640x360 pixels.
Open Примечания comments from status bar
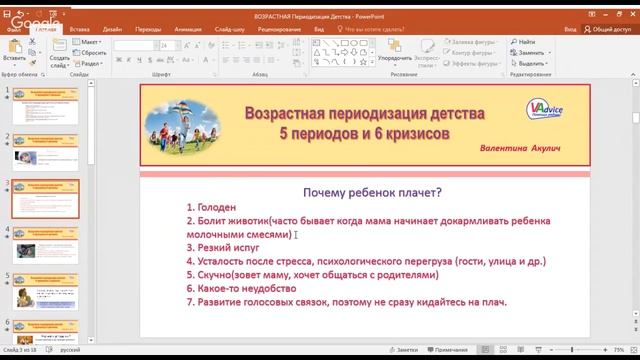click(447, 350)
